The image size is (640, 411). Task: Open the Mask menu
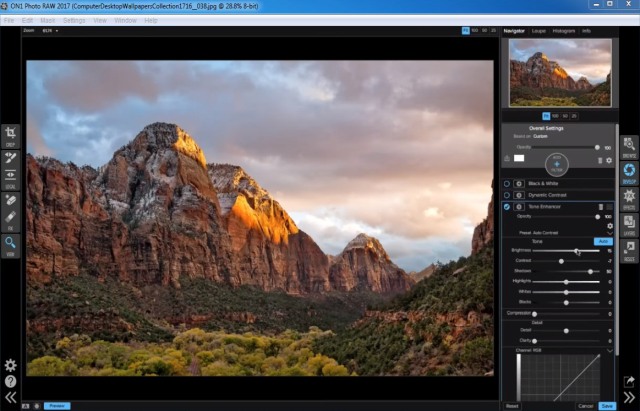(48, 20)
